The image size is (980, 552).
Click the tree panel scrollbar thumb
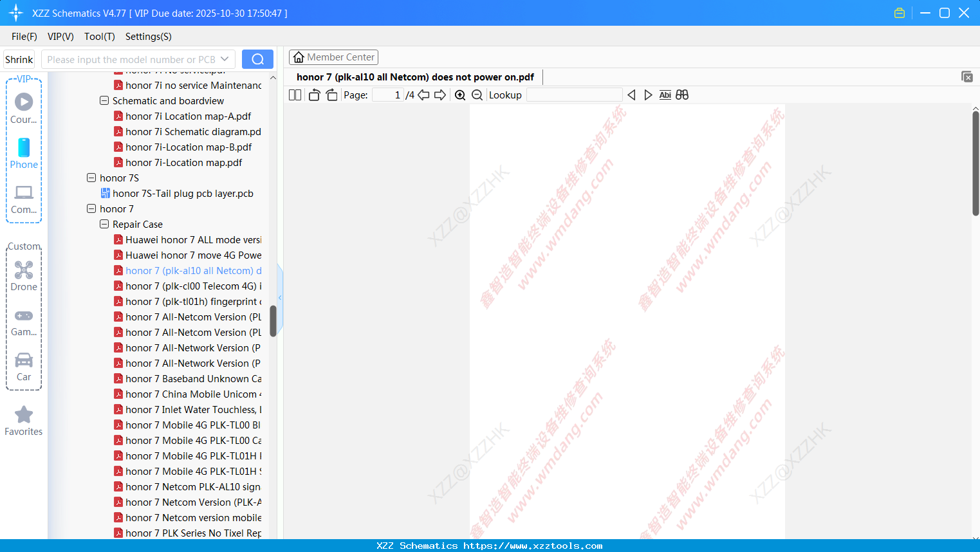(273, 321)
